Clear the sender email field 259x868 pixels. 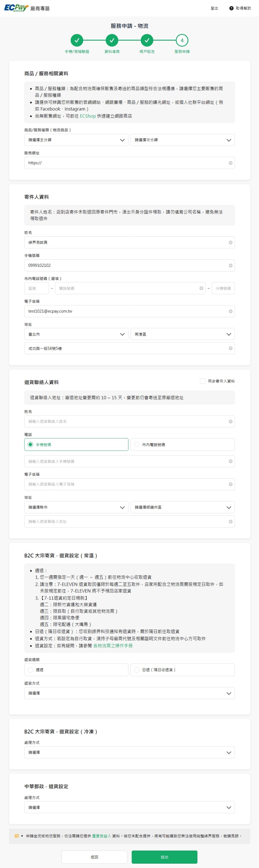coord(231,311)
